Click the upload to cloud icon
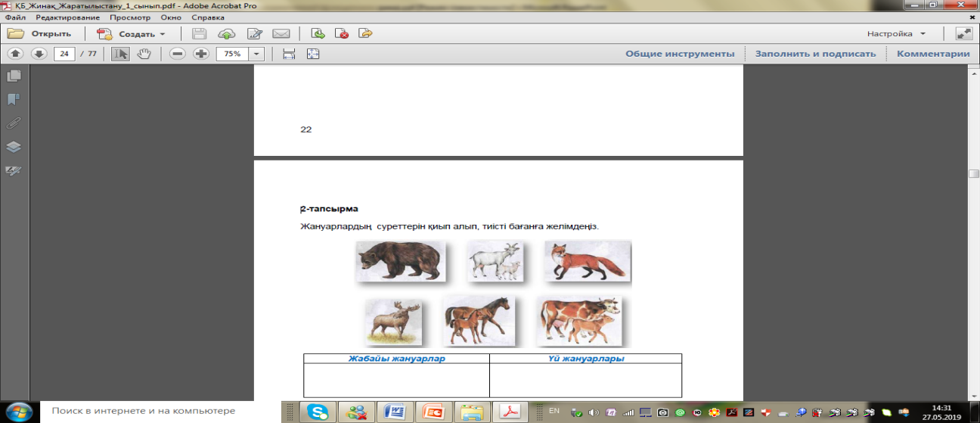Image resolution: width=980 pixels, height=423 pixels. point(226,34)
